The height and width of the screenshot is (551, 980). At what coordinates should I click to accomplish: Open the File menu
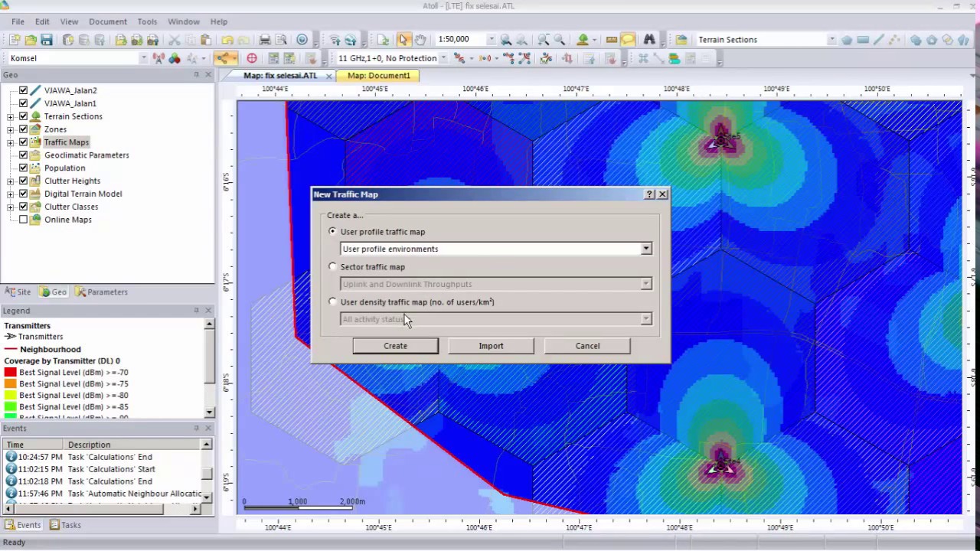(x=18, y=21)
